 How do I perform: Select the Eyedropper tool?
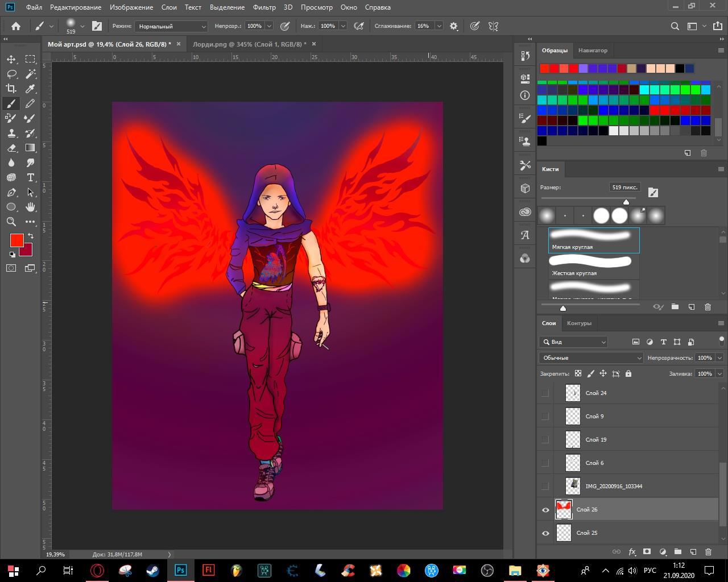click(30, 89)
